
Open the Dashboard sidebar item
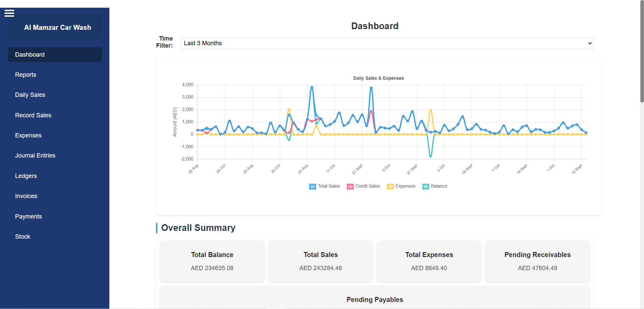coord(55,55)
